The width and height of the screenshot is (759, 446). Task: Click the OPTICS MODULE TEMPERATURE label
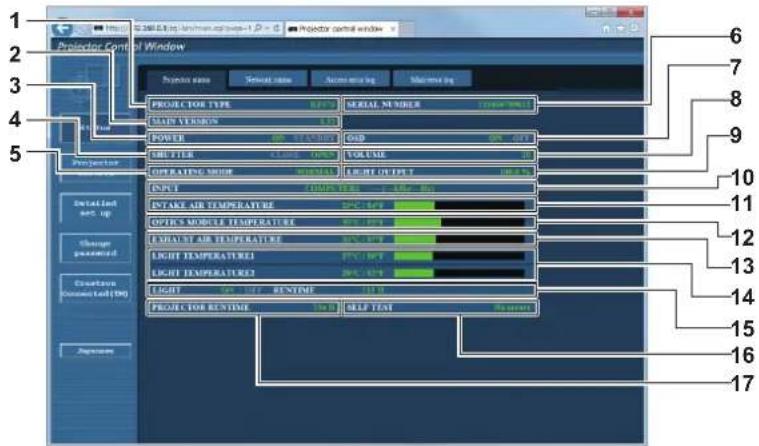click(x=223, y=222)
